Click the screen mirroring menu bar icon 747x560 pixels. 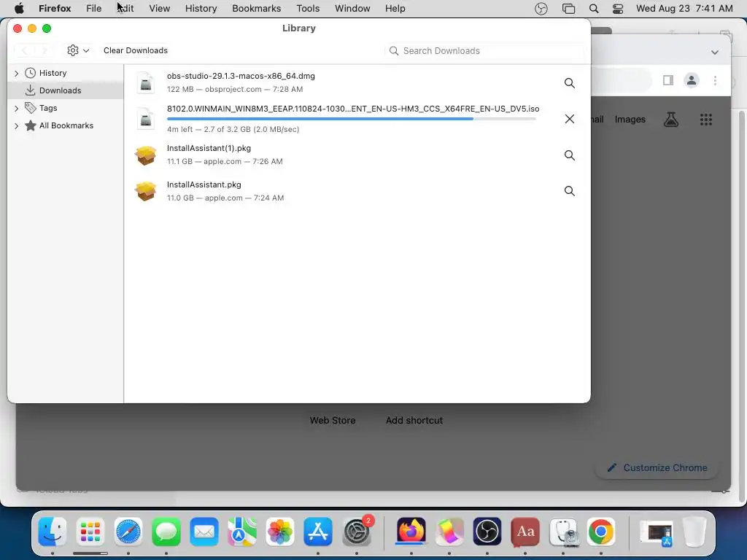click(568, 9)
